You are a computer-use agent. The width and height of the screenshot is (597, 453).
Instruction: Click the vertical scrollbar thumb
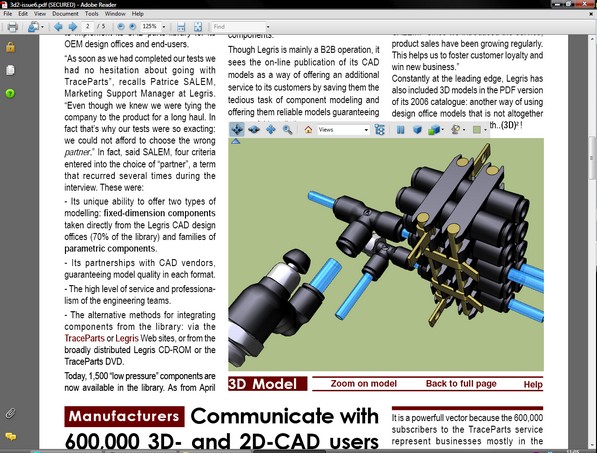592,157
